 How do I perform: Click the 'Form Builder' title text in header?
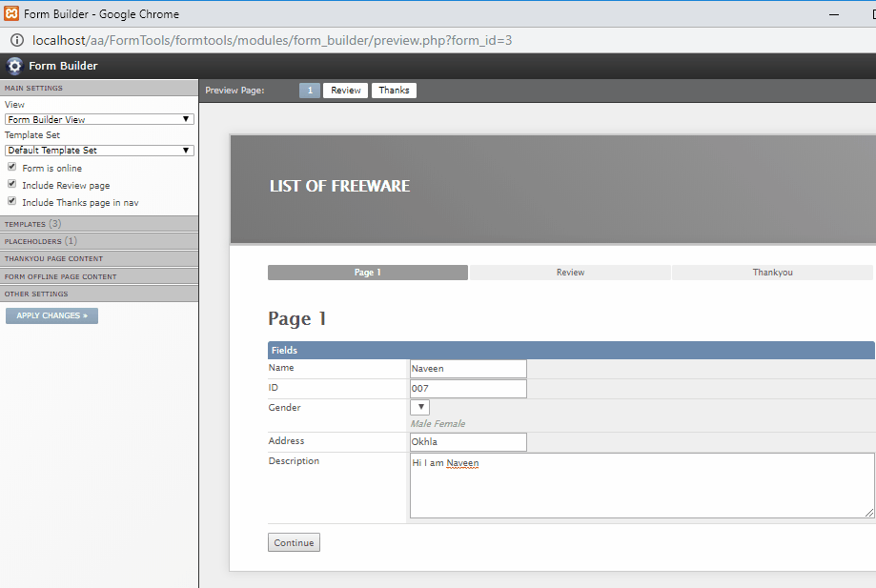63,66
